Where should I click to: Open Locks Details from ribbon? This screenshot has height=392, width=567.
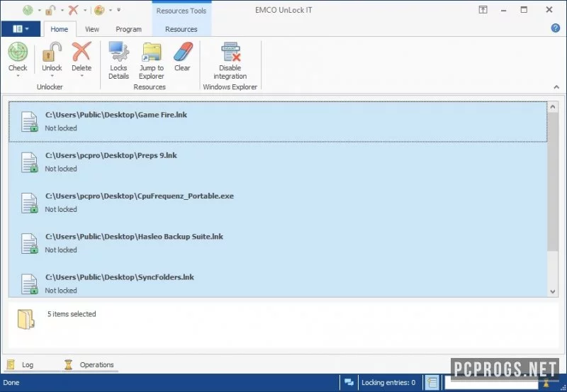point(118,60)
